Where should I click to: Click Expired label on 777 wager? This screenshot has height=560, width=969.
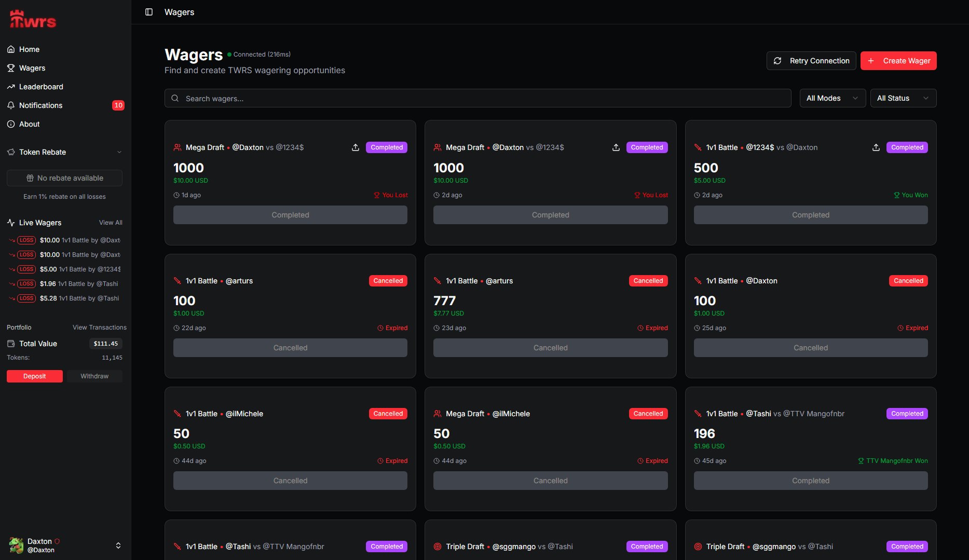pyautogui.click(x=652, y=328)
